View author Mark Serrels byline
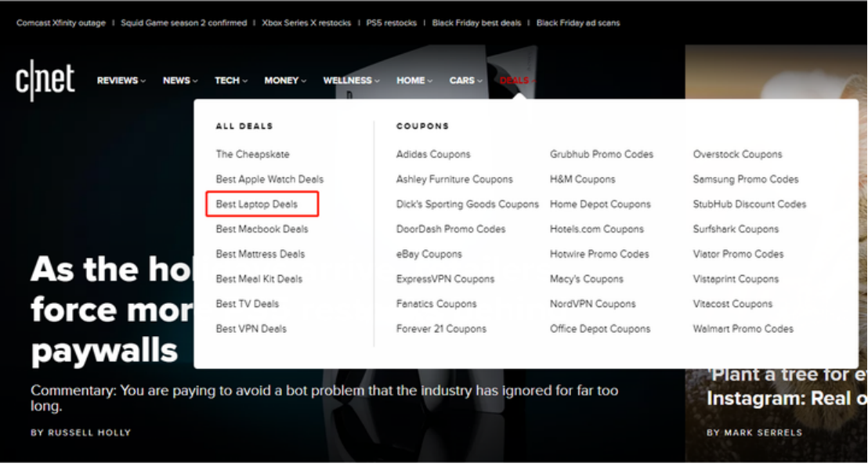 point(754,433)
